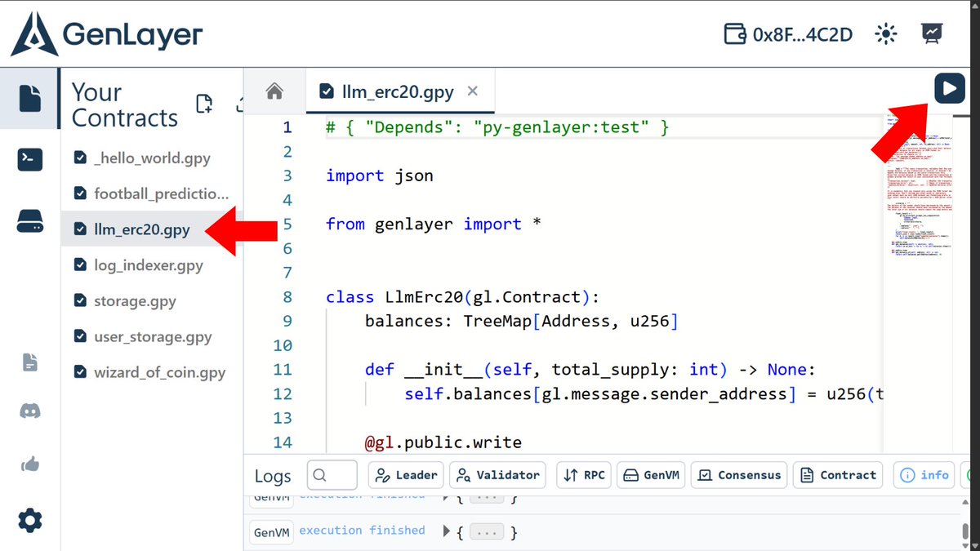
Task: Open the Validators storage icon
Action: (x=29, y=220)
